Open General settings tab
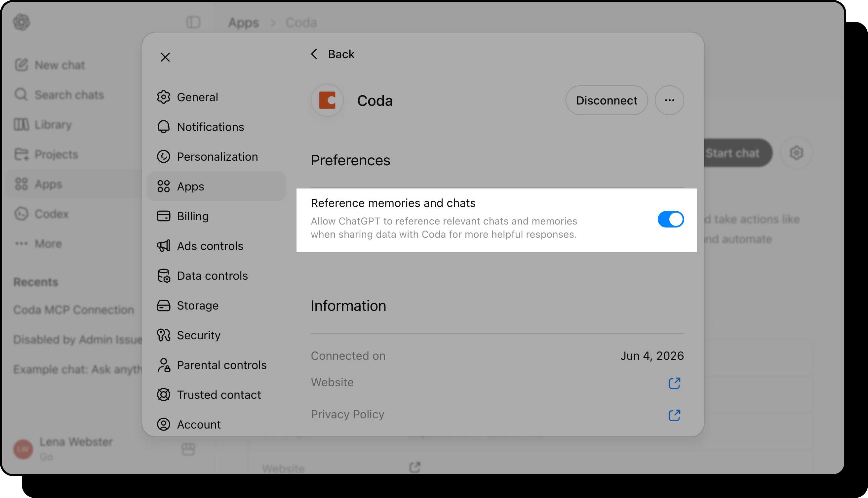 217,97
